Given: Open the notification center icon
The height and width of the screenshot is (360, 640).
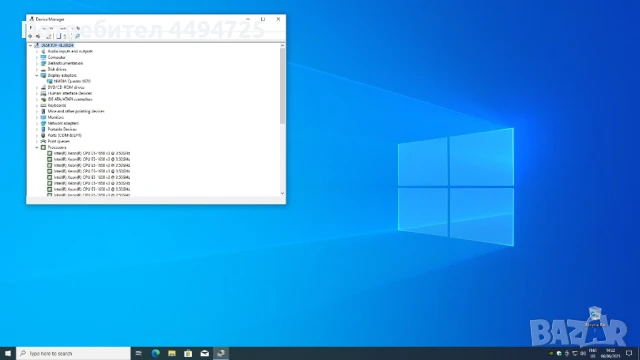Looking at the screenshot, I should pos(629,353).
